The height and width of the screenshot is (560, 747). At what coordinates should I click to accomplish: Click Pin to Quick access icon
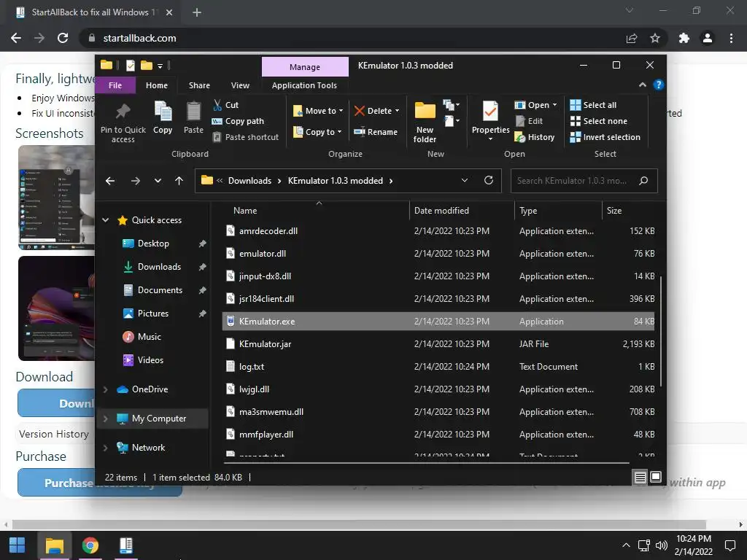point(123,122)
